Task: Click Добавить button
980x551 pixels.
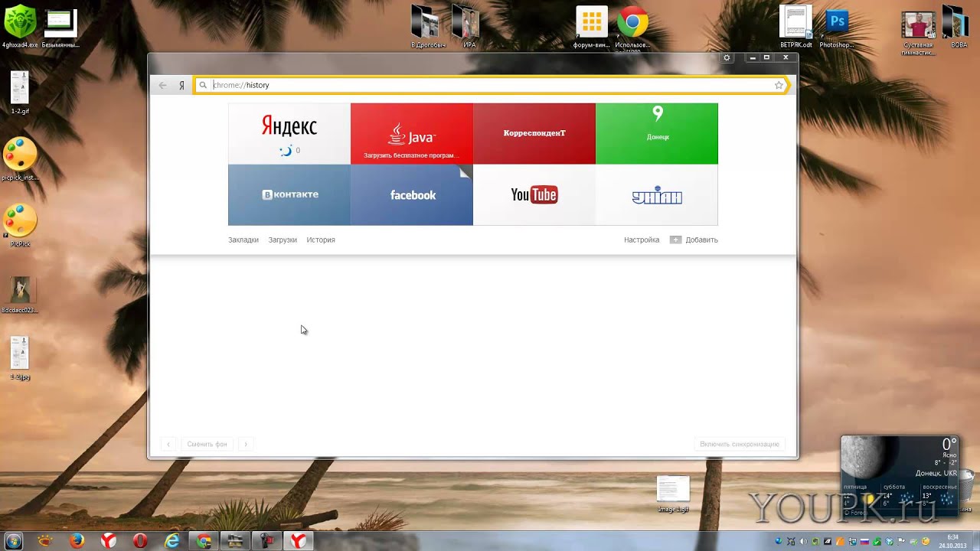Action: click(x=694, y=240)
